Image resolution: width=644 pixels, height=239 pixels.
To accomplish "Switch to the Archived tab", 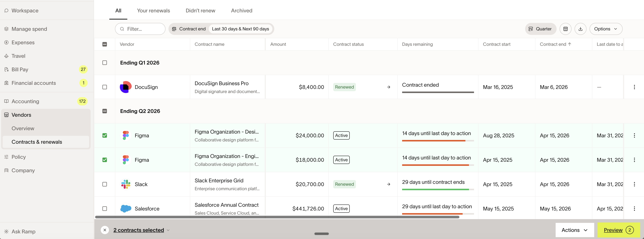I will (241, 11).
